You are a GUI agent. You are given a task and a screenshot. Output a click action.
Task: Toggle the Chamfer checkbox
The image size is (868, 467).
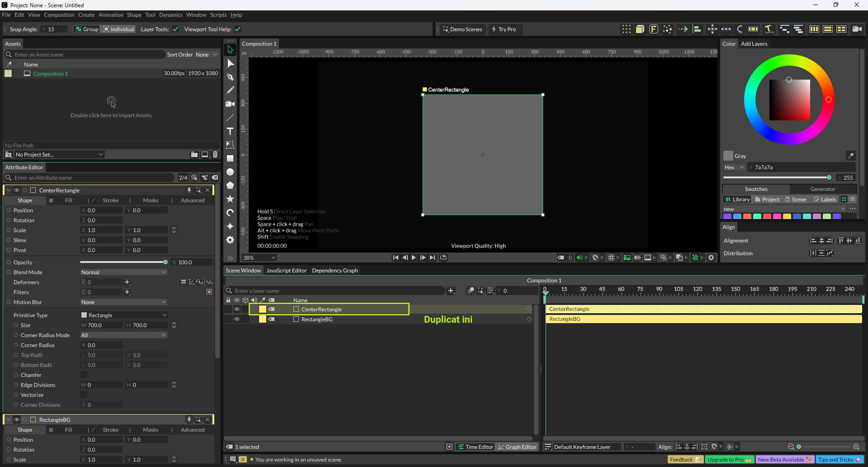(84, 375)
